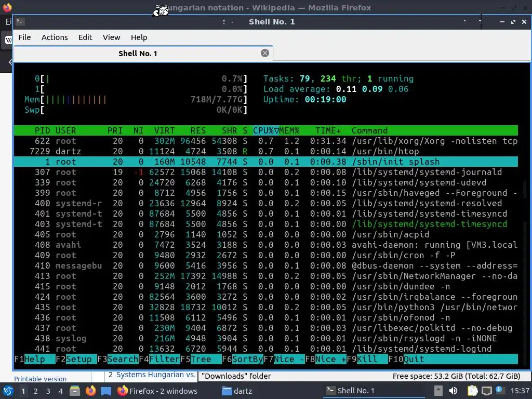The height and width of the screenshot is (399, 532).
Task: Select the NetworkManager process row
Action: [266, 276]
